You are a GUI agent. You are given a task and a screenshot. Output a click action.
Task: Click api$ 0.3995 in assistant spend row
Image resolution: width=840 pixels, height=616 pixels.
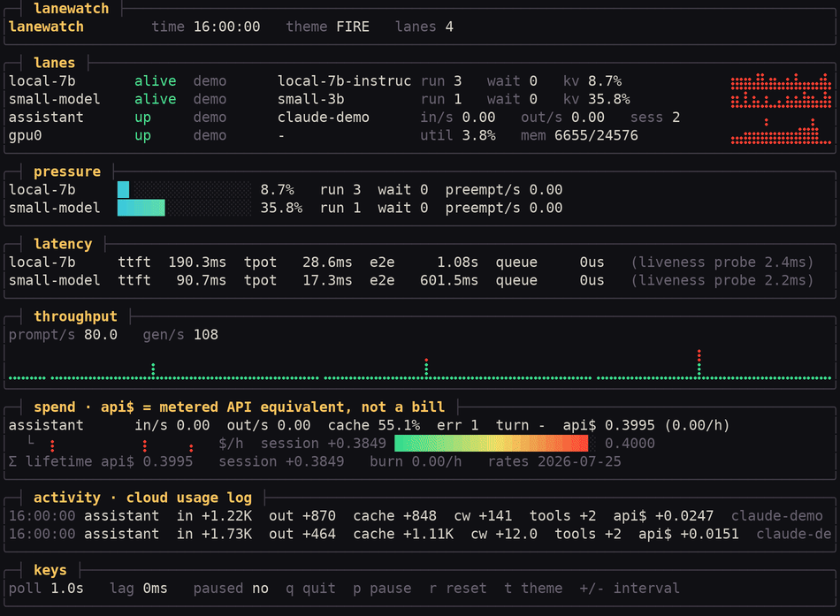click(x=608, y=425)
